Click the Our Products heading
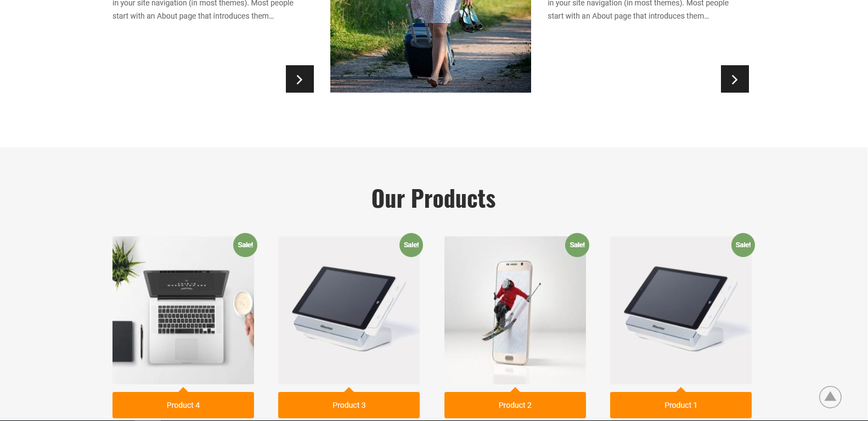The width and height of the screenshot is (868, 421). pos(433,198)
